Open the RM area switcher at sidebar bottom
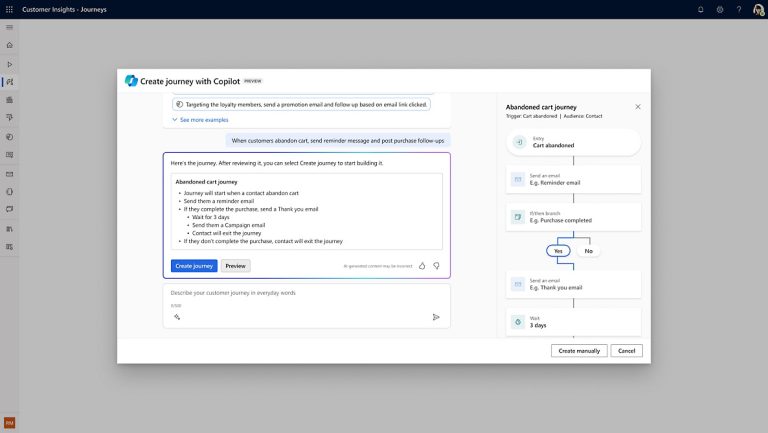768x433 pixels. coord(9,423)
